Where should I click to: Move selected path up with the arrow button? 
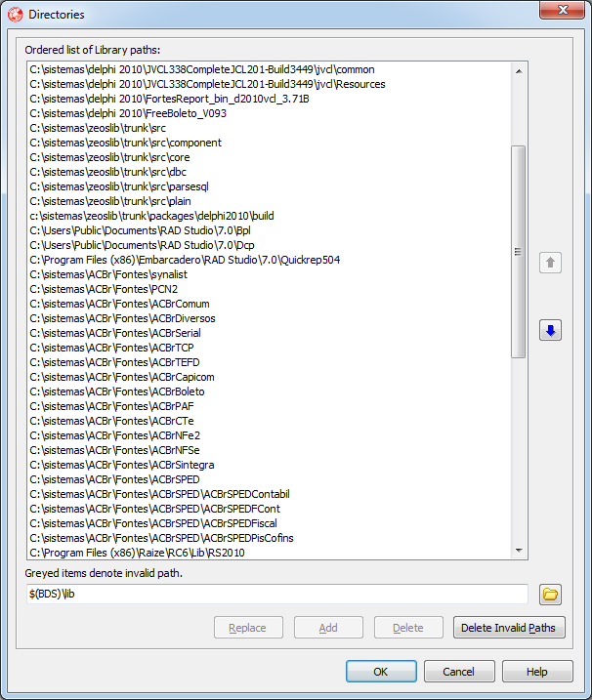(550, 263)
